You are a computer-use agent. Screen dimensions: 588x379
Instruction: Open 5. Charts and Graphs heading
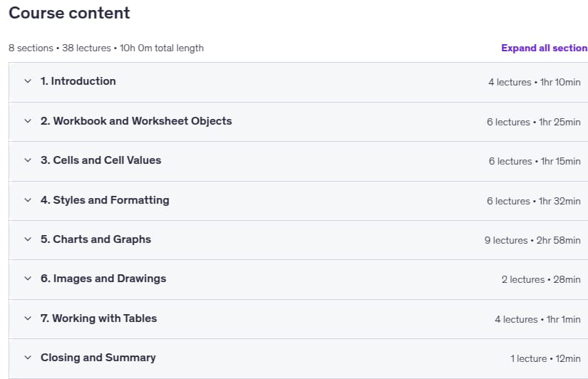96,239
